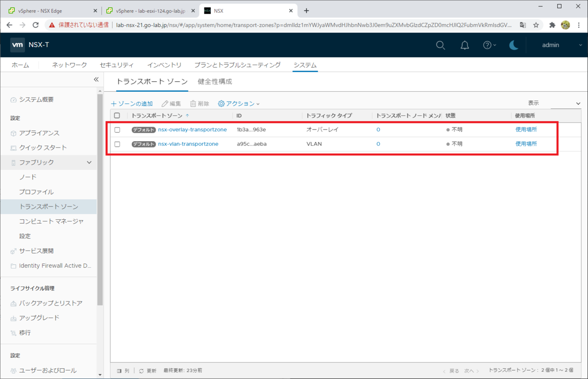Screen dimensions: 588x379
Task: Check the nsx-vlan-transportzone row checkbox
Action: click(117, 144)
